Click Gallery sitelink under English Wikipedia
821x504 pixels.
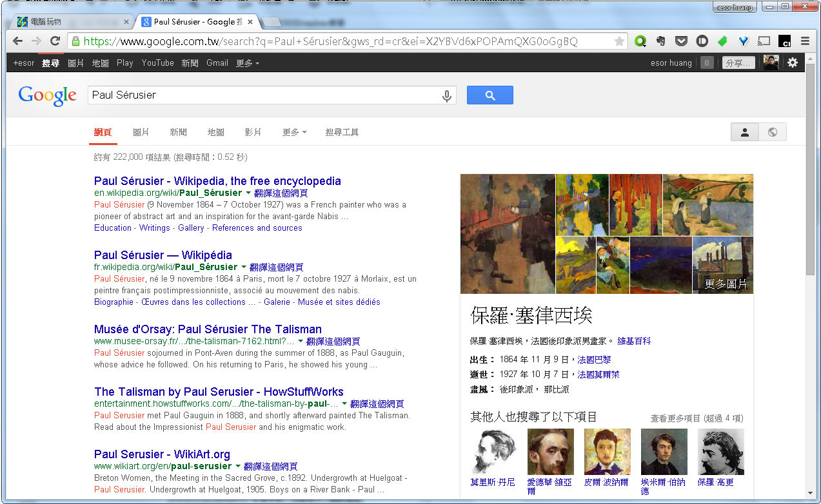click(x=191, y=228)
